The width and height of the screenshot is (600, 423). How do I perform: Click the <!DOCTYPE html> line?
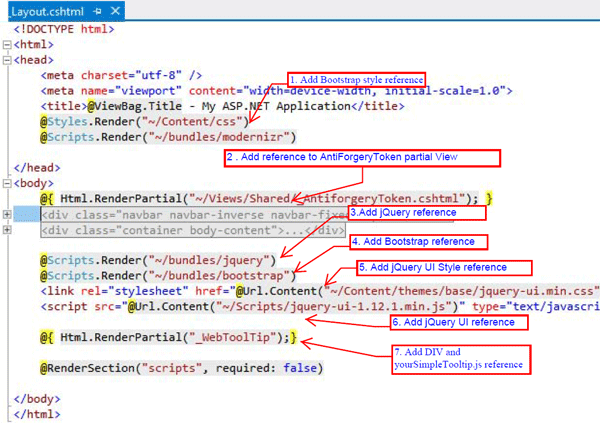[x=64, y=29]
